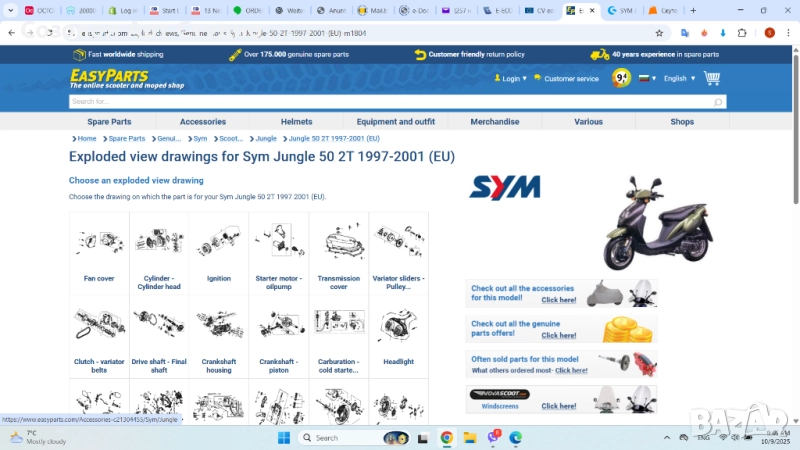Launch Chrome from the taskbar

tap(446, 438)
